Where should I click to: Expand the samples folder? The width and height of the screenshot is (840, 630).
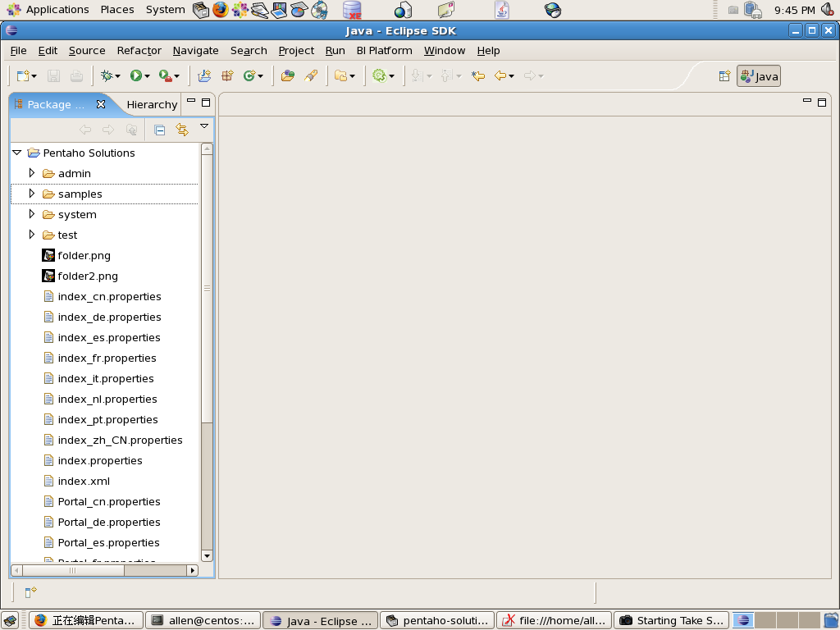(x=32, y=194)
